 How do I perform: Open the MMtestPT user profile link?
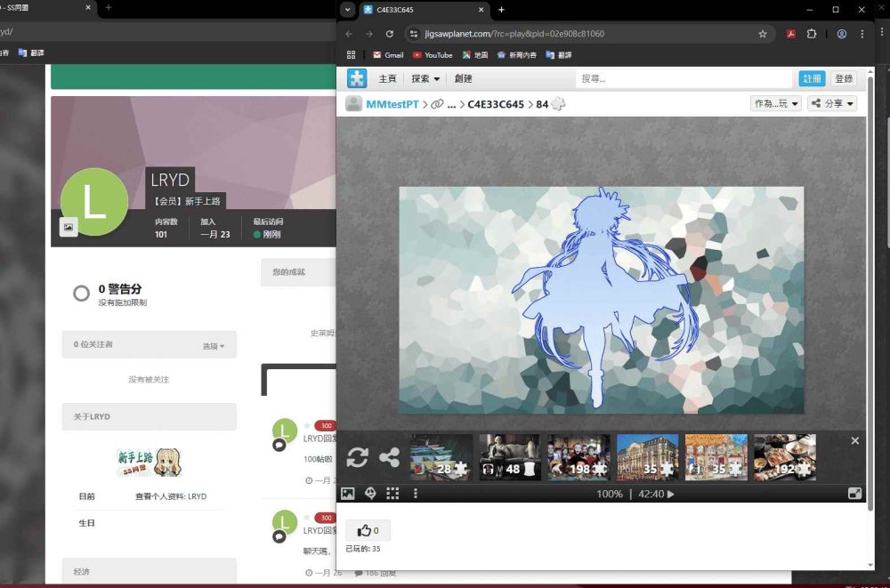pos(392,104)
